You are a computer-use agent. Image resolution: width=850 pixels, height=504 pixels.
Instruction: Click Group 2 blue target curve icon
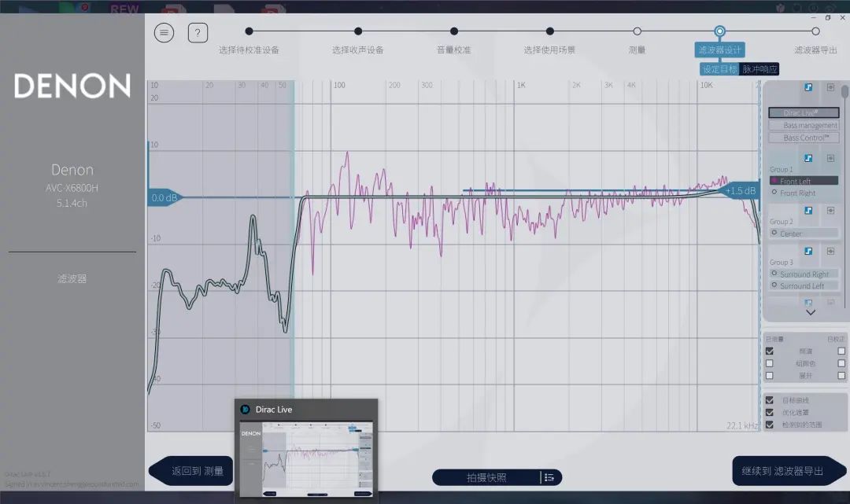pyautogui.click(x=808, y=211)
